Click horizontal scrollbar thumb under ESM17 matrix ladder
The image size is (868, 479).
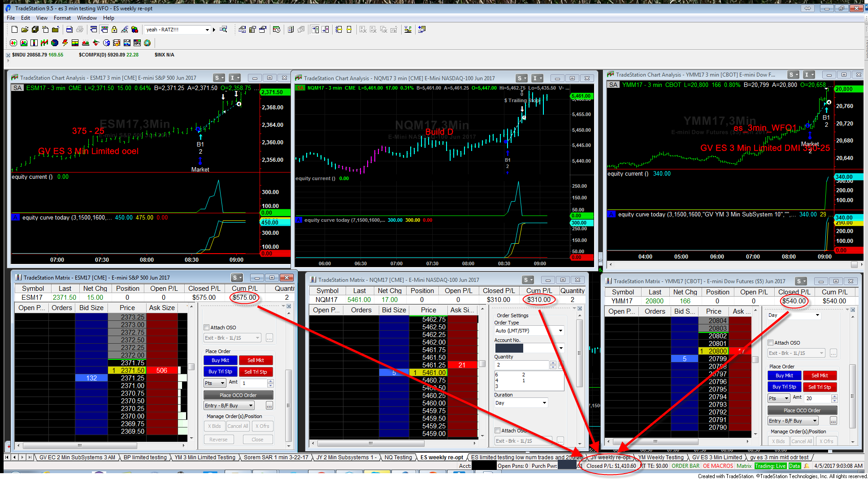[80, 446]
